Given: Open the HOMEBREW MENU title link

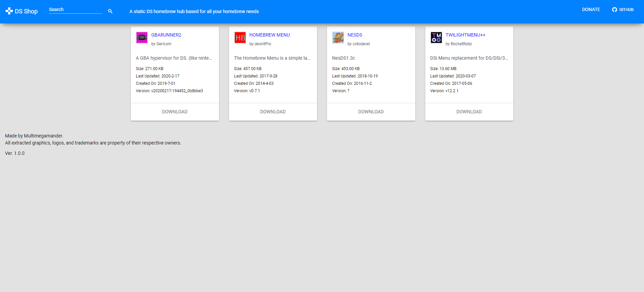Looking at the screenshot, I should [270, 35].
